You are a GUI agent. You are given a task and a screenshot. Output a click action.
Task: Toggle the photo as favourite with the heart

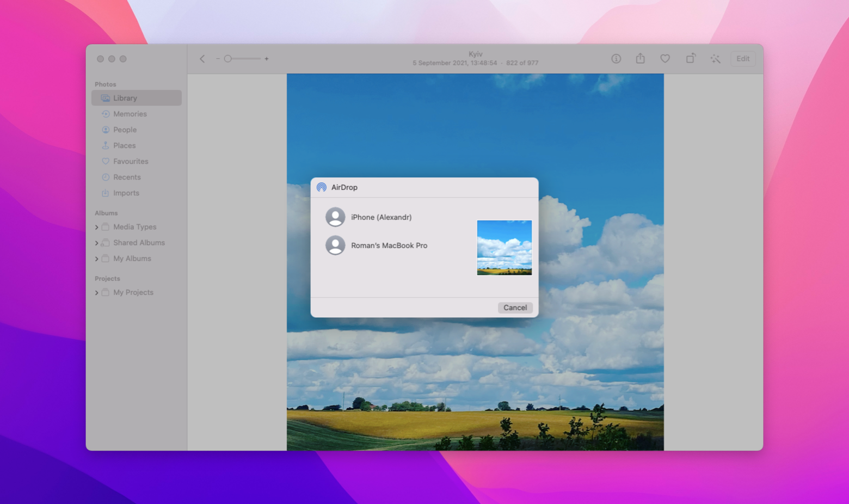click(x=665, y=58)
